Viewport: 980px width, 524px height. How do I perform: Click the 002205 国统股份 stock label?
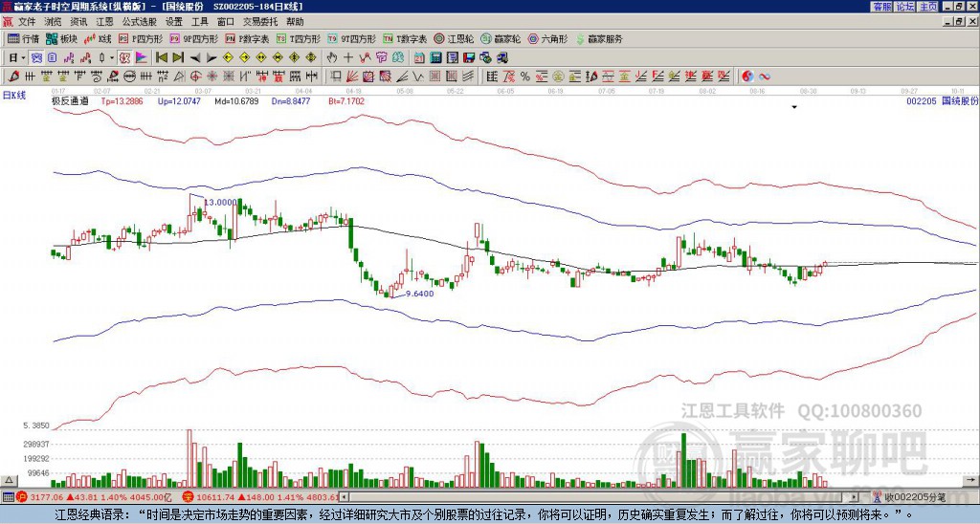click(x=942, y=100)
